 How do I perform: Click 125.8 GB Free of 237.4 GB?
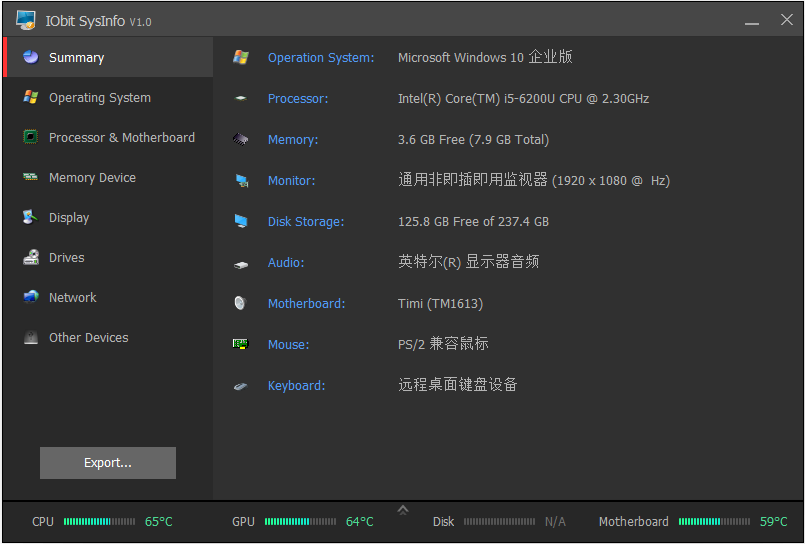click(473, 222)
